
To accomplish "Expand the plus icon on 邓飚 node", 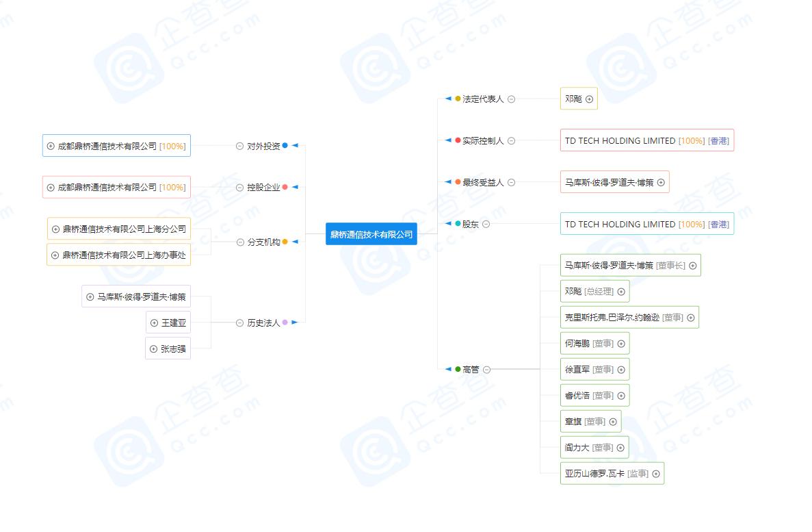I will [x=589, y=99].
